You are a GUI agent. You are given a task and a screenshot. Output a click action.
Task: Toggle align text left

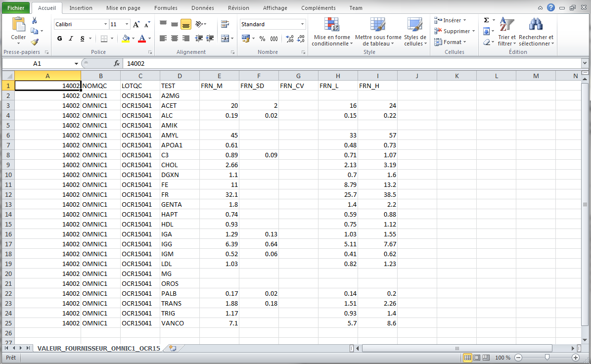[163, 38]
